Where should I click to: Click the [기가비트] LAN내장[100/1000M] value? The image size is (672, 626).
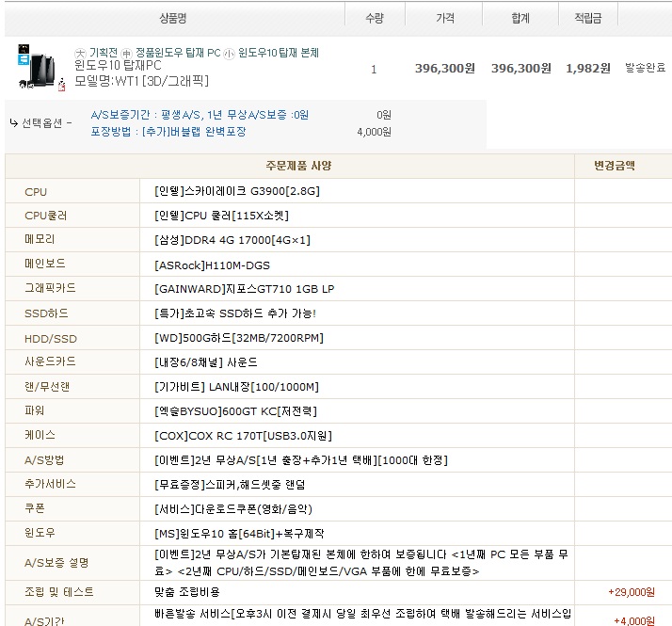tap(236, 387)
